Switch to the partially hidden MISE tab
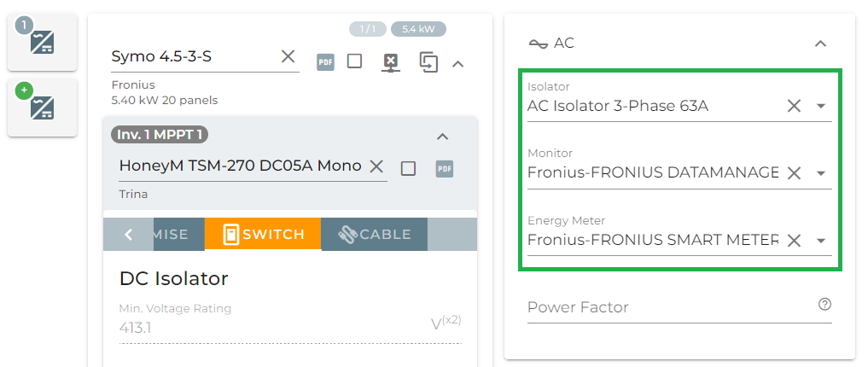Screen dimensions: 868x367 click(x=178, y=234)
